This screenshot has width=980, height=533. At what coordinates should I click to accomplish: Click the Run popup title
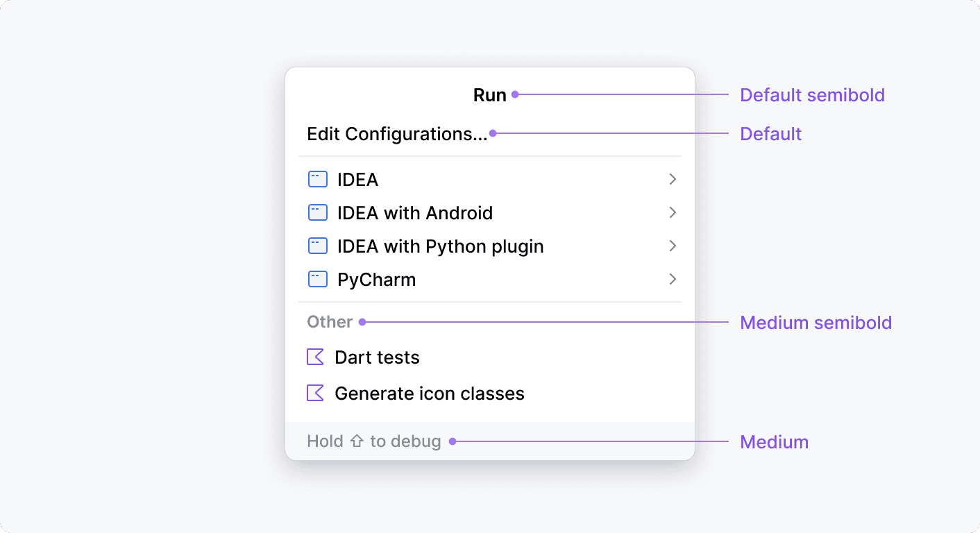click(489, 95)
